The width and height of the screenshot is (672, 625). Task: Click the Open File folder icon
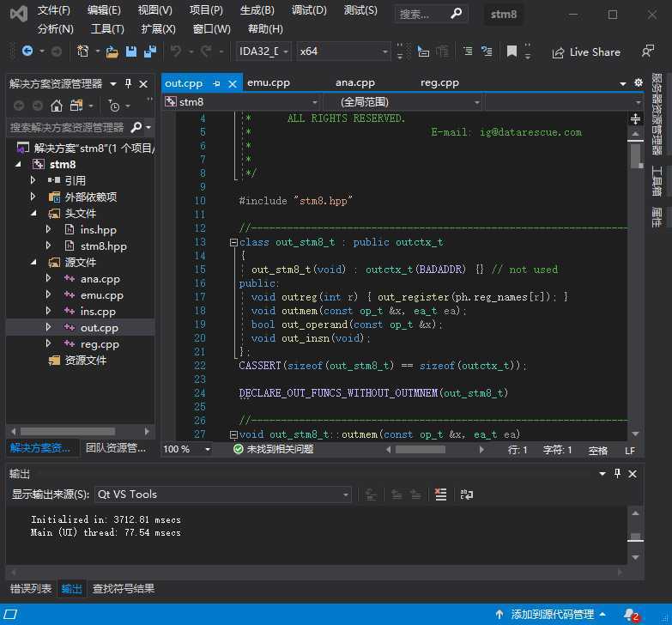[x=112, y=52]
